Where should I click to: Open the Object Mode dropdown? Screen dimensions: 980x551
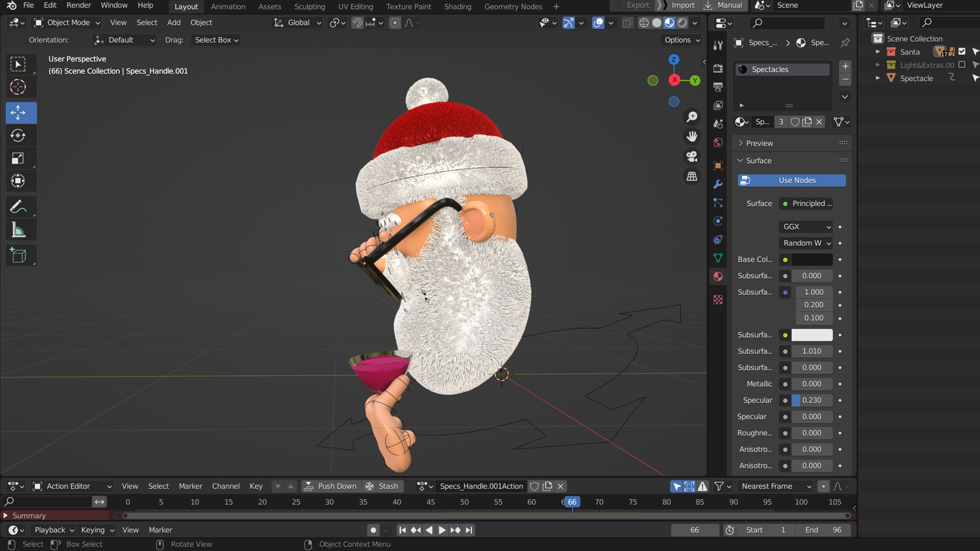pos(67,23)
